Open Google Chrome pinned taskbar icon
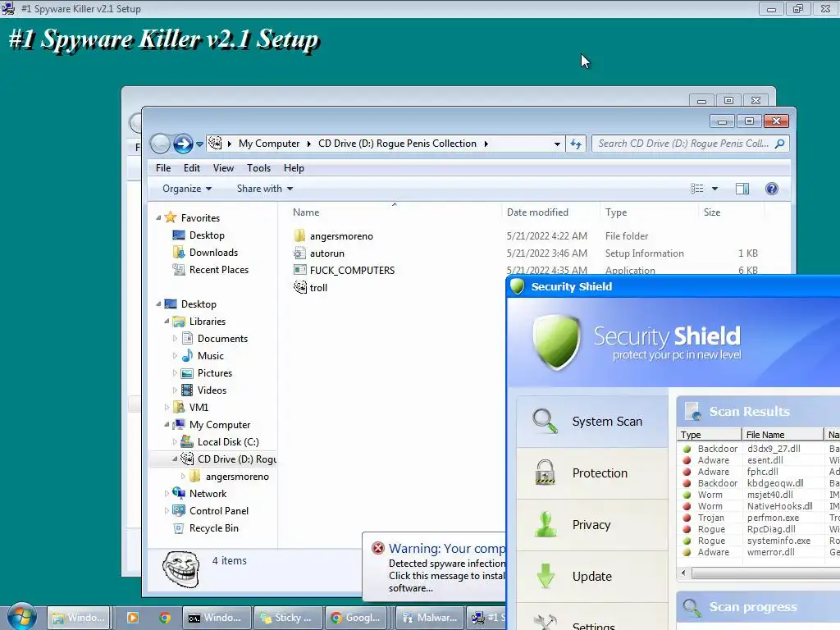 click(164, 618)
